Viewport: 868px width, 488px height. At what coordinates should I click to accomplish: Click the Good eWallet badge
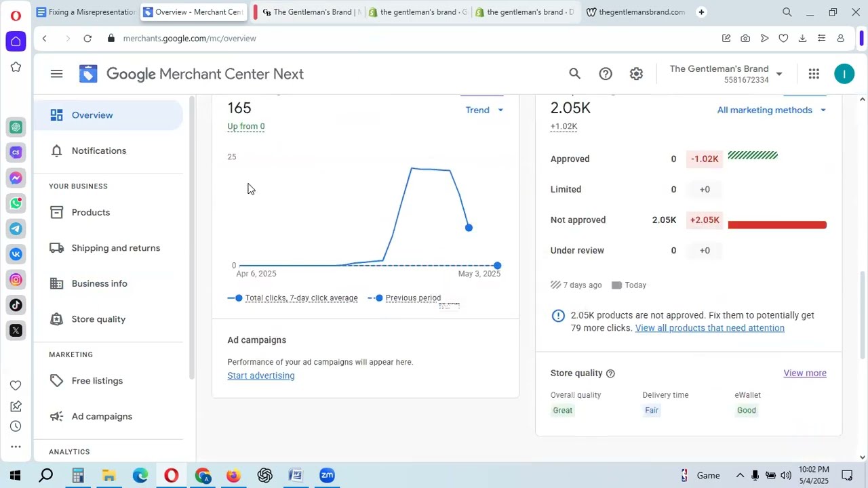pos(747,410)
